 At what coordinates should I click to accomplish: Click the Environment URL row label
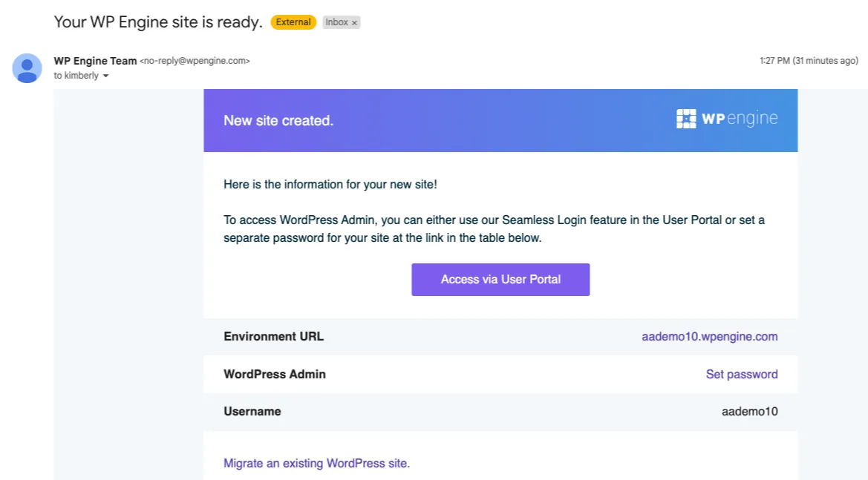point(273,336)
